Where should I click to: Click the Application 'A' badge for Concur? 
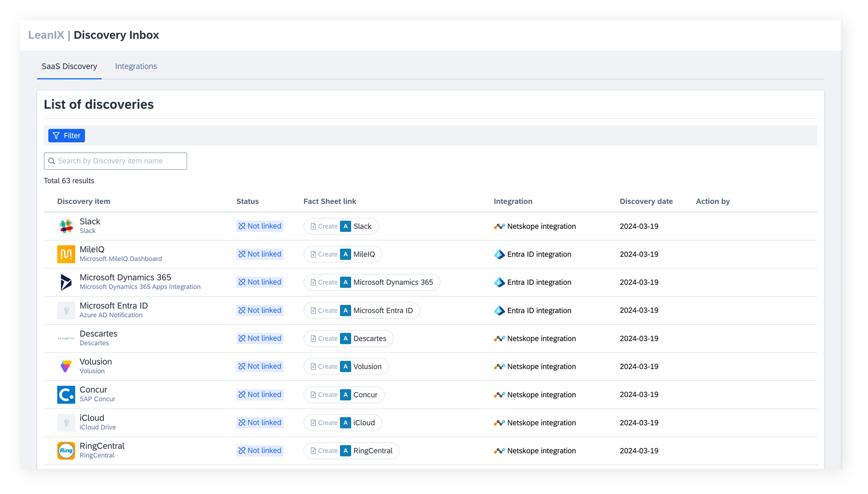(x=346, y=395)
